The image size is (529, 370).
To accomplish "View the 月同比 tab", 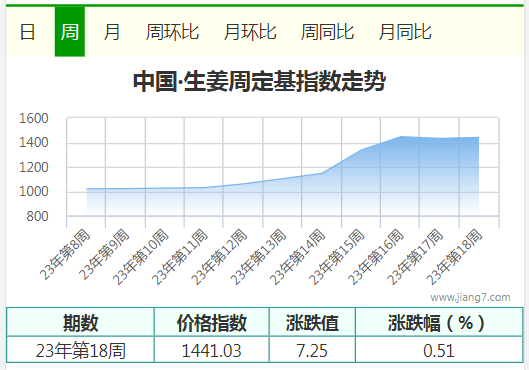I will coord(405,32).
